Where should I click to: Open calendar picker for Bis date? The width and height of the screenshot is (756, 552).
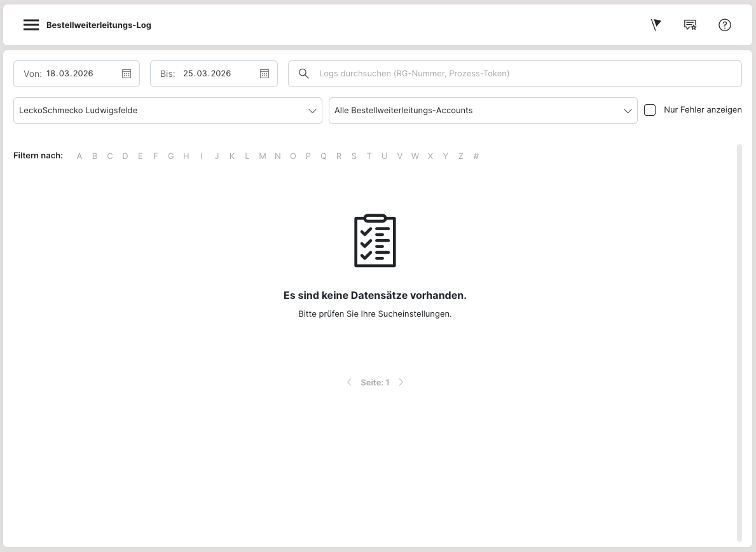coord(265,74)
